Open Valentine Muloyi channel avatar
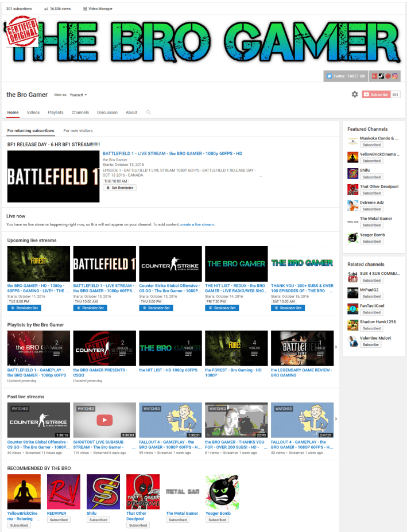The height and width of the screenshot is (532, 407). pos(352,341)
